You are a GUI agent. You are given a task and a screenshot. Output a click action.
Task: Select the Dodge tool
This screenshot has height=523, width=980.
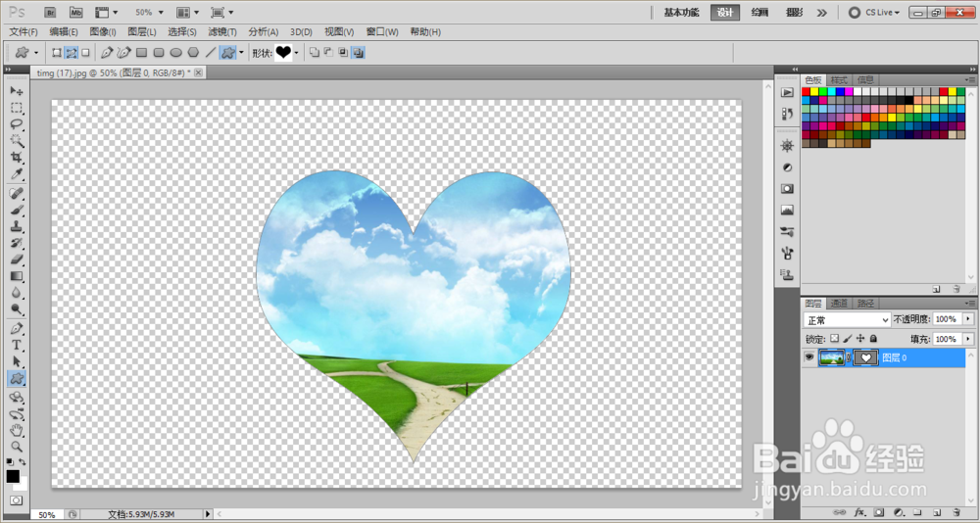tap(17, 309)
